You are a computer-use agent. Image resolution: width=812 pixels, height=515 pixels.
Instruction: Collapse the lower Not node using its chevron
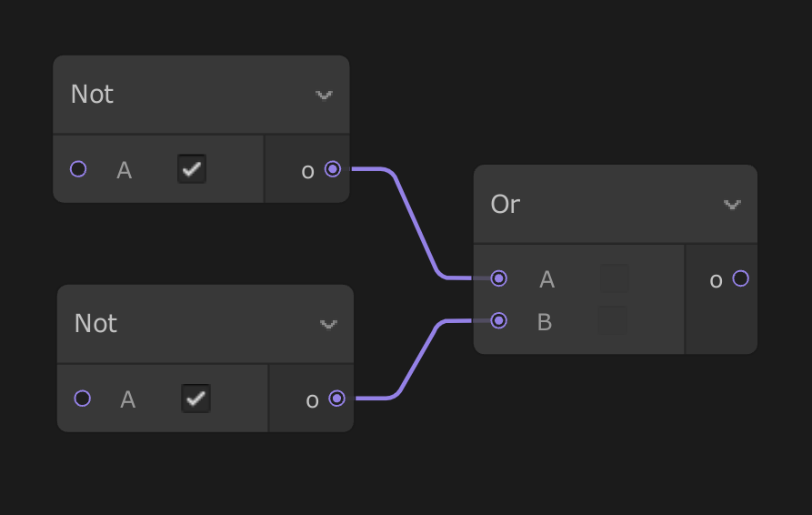point(328,324)
